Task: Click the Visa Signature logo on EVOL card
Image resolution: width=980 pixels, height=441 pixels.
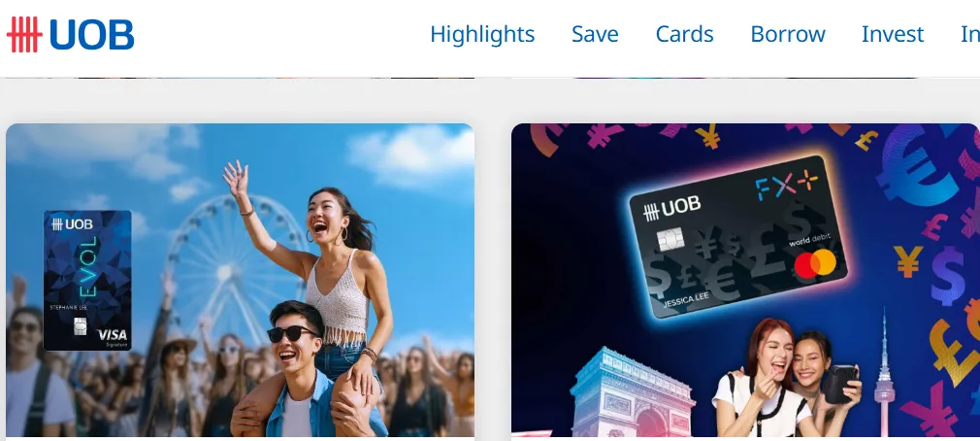Action: [x=113, y=336]
